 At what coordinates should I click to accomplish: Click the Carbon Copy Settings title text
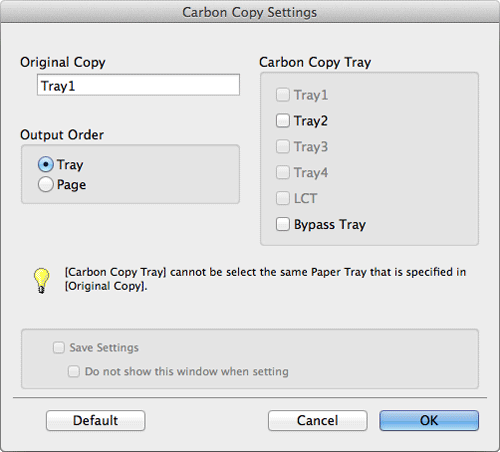(x=249, y=12)
